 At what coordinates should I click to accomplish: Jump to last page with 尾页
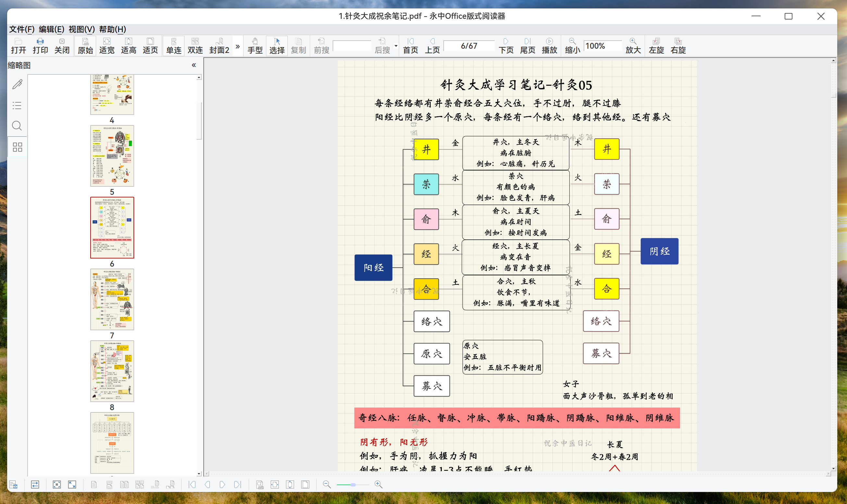point(527,45)
